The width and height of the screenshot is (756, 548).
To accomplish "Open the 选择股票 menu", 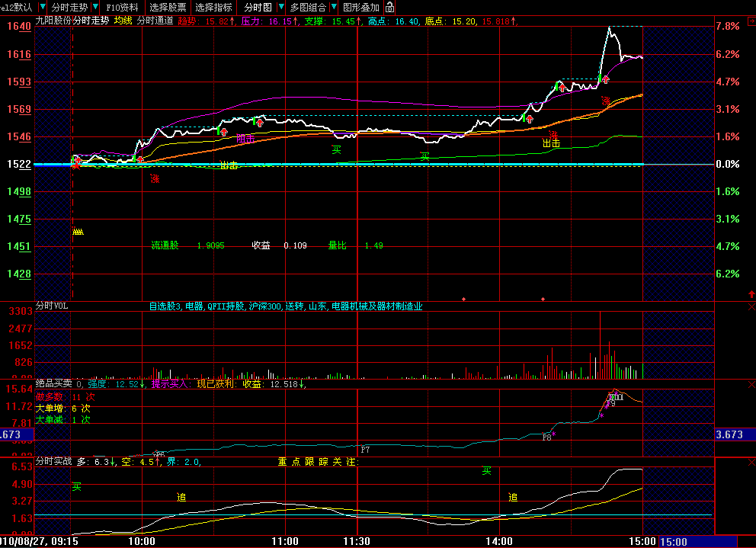I will tap(168, 7).
